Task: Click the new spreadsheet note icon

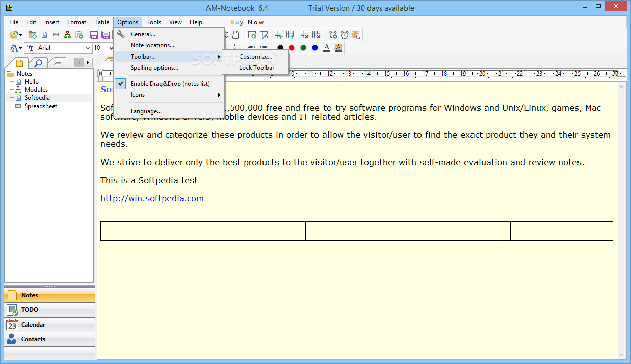Action: [x=56, y=35]
